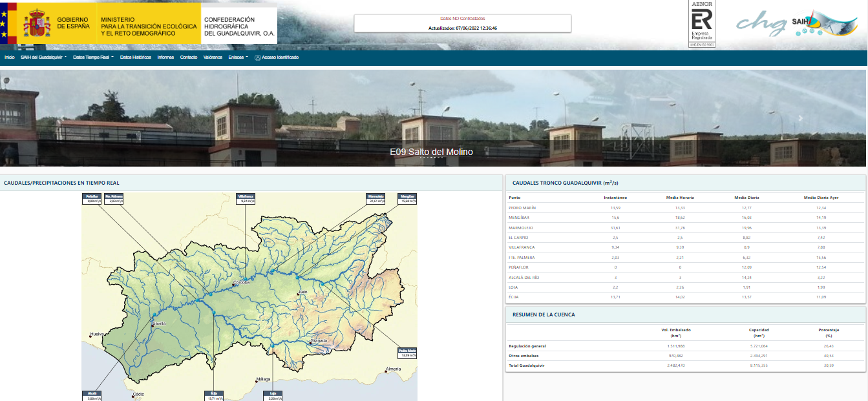868x401 pixels.
Task: Click the Peñaflor flow label on map
Action: pos(92,198)
